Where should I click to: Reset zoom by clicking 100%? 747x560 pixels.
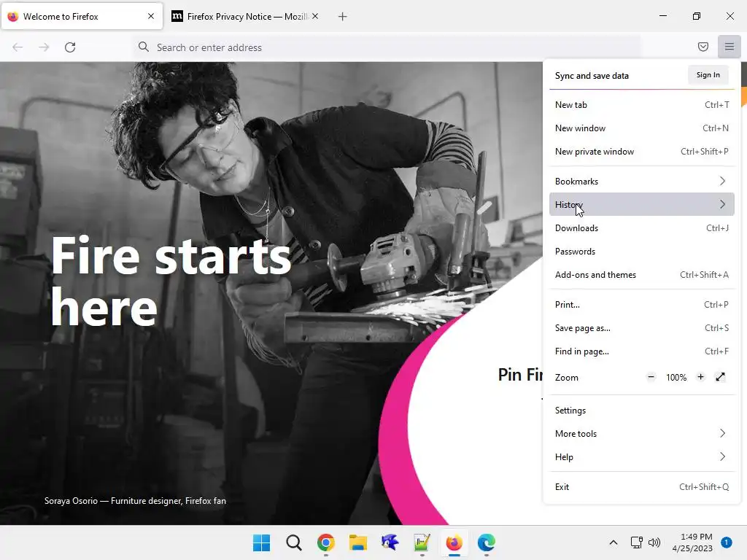(676, 377)
